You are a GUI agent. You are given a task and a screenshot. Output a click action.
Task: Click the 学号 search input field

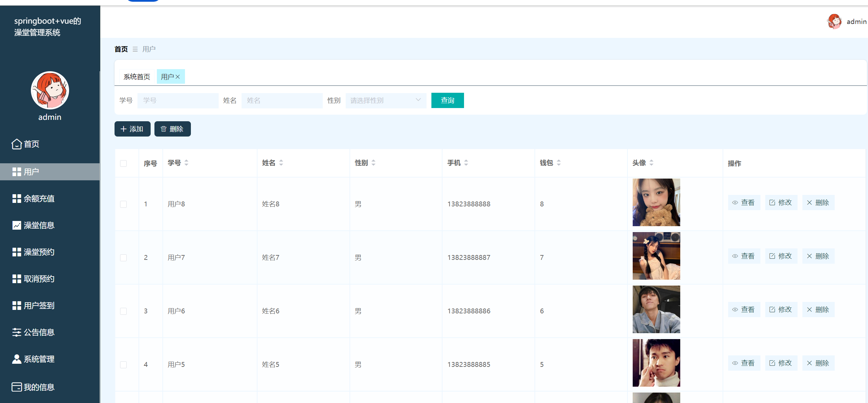178,100
